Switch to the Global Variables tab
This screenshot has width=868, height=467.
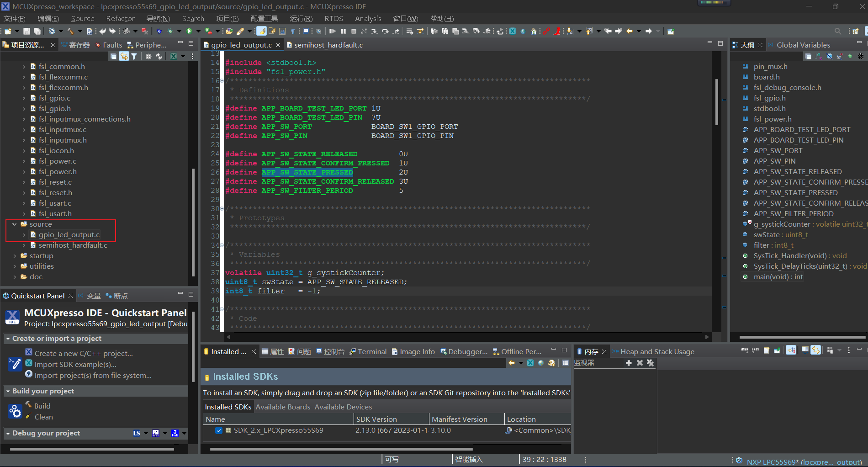click(x=799, y=45)
